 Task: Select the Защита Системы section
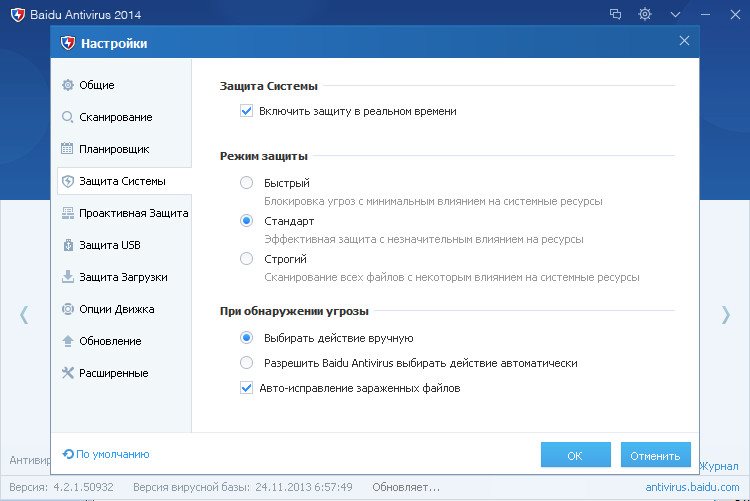pyautogui.click(x=124, y=181)
